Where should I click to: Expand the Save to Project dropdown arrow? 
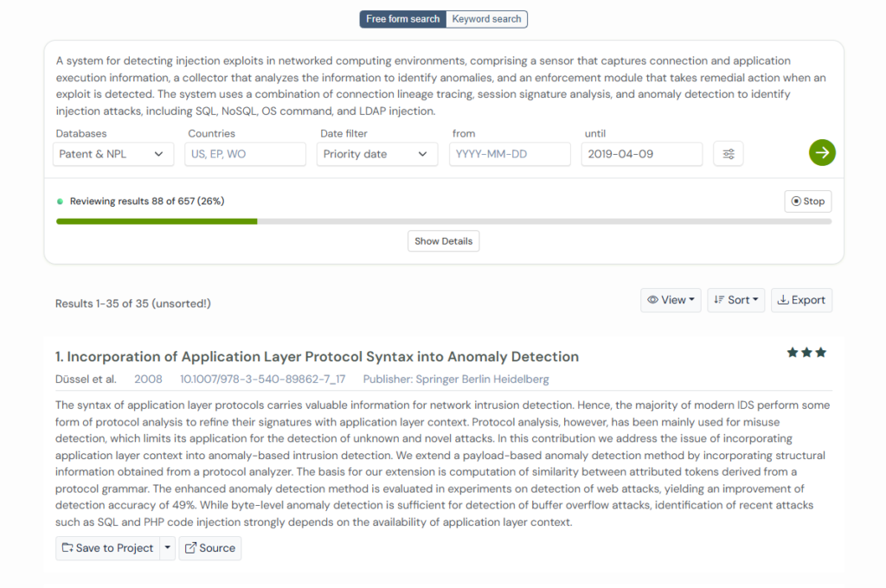(x=168, y=548)
